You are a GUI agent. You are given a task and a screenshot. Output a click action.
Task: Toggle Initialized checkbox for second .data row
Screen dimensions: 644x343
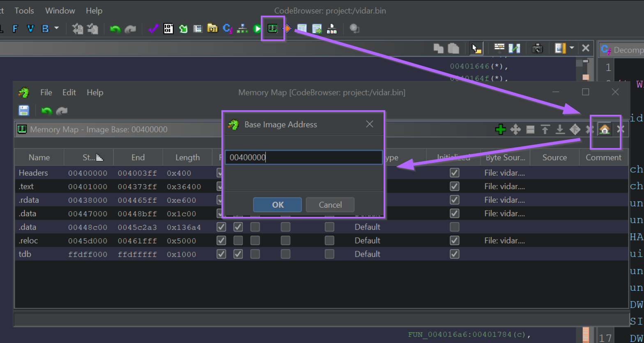(454, 227)
